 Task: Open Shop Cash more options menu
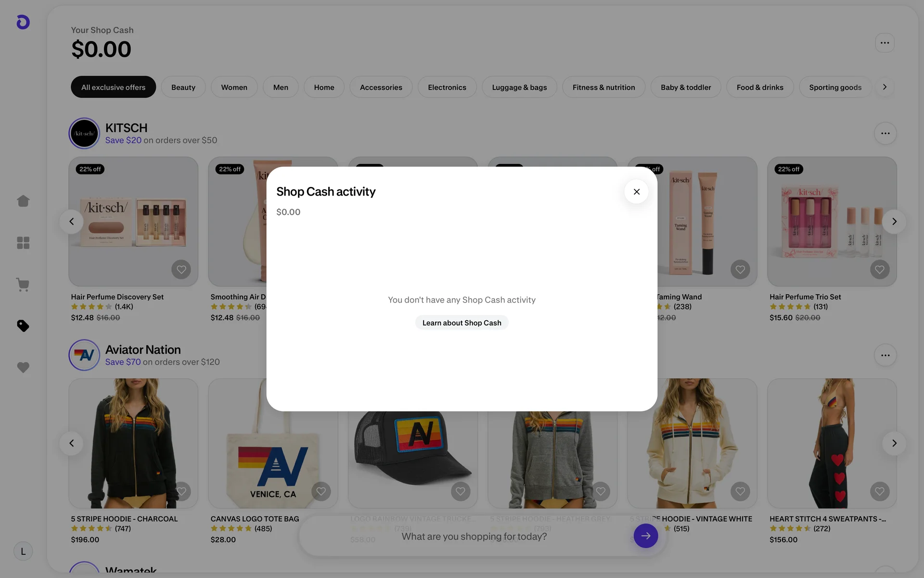pyautogui.click(x=885, y=43)
